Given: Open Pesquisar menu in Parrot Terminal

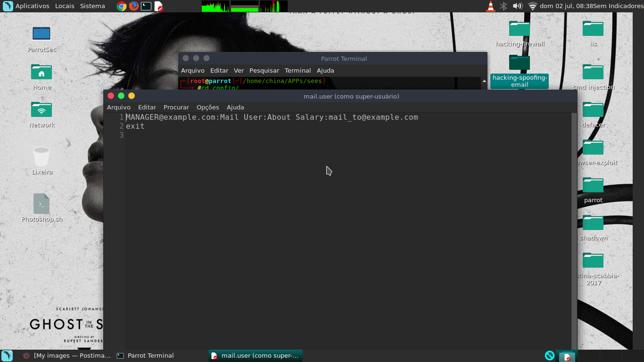Looking at the screenshot, I should 264,70.
